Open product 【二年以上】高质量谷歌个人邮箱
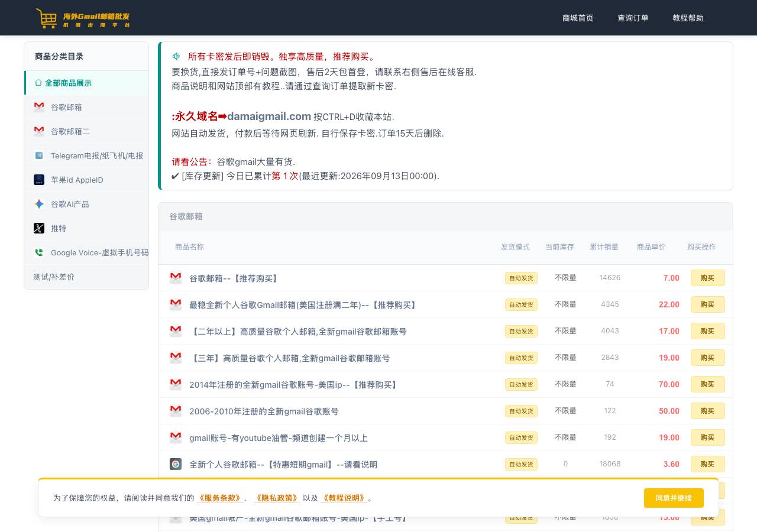Viewport: 757px width, 532px height. tap(298, 332)
